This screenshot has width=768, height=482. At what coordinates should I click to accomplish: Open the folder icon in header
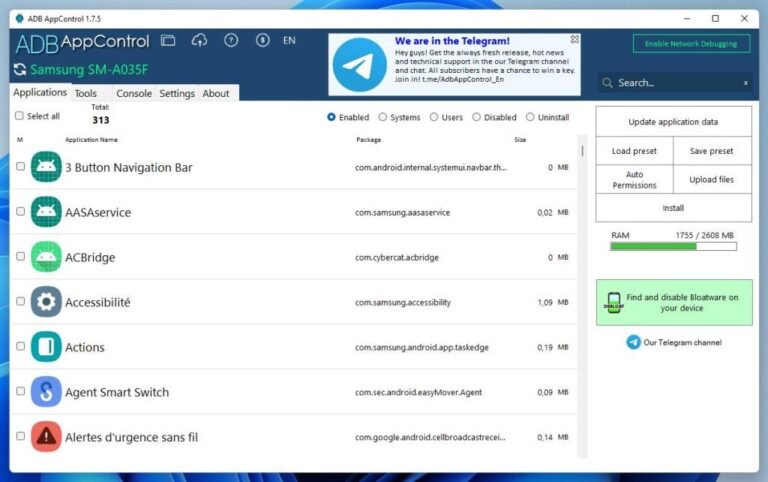click(x=168, y=40)
